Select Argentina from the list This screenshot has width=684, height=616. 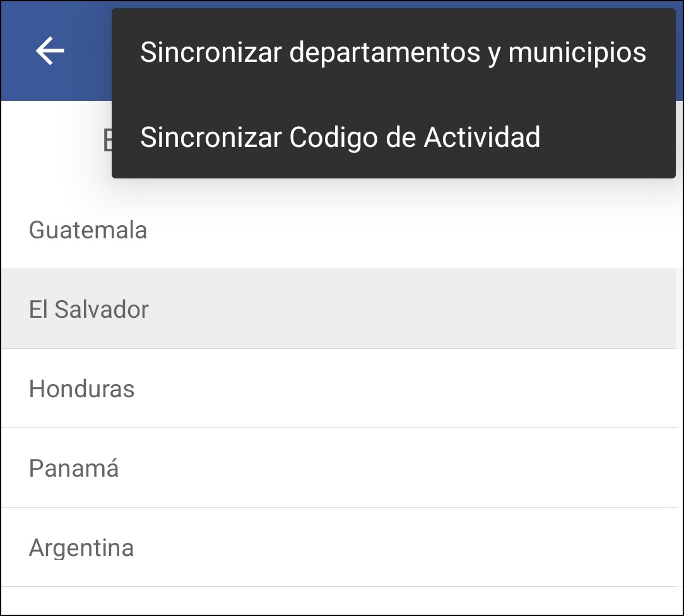tap(81, 547)
